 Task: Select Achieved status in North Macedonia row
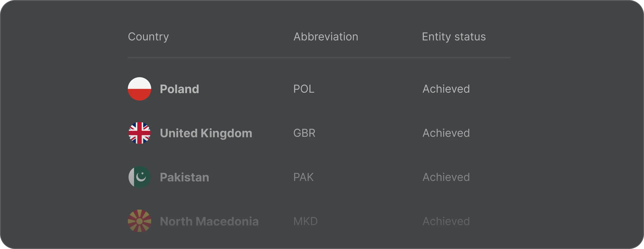[x=446, y=221]
